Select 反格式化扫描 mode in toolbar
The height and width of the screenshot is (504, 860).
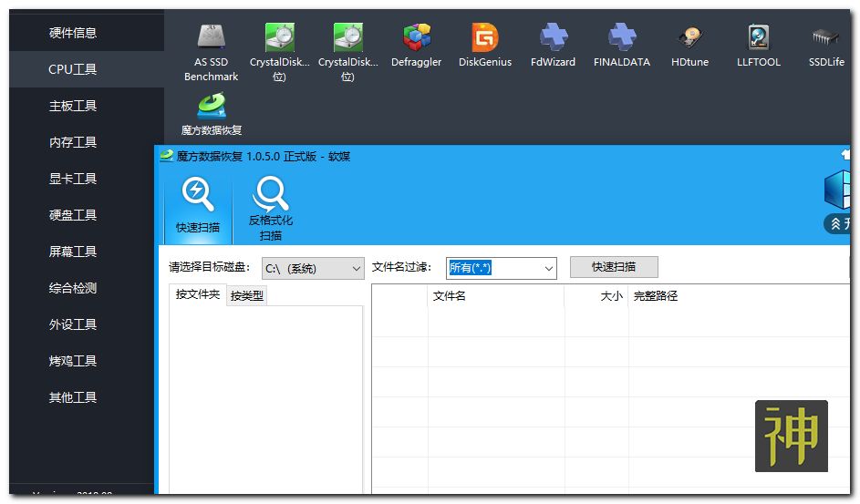click(270, 208)
